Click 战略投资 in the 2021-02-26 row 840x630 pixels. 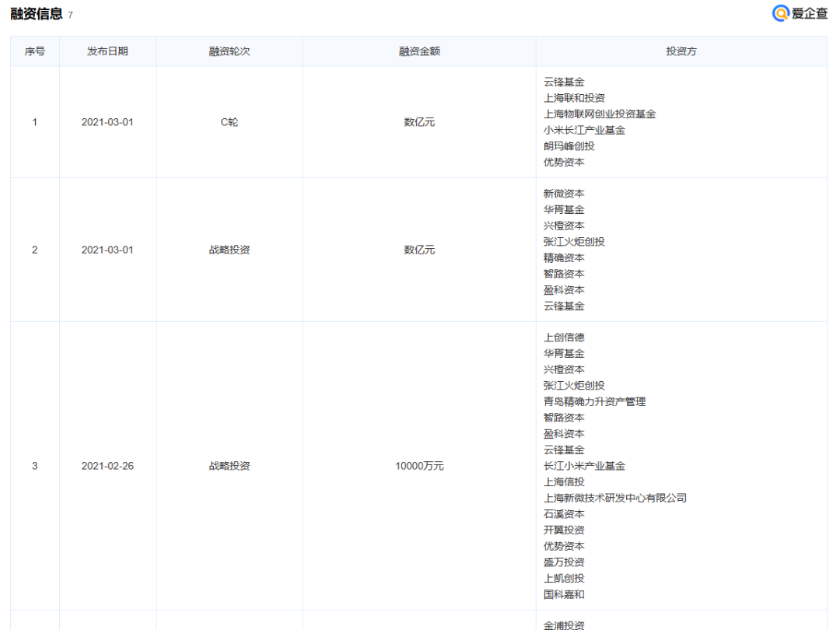[x=229, y=466]
